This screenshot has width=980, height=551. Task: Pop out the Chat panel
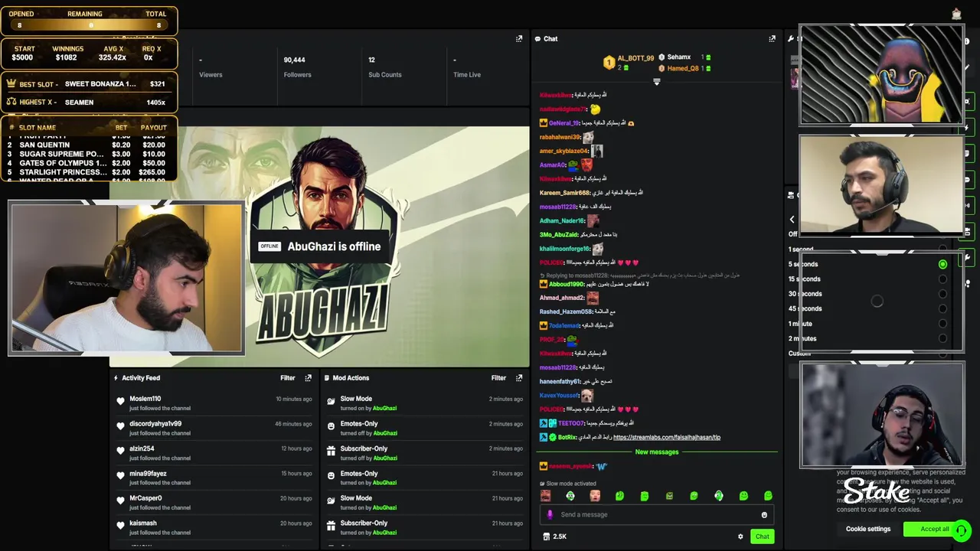(x=772, y=39)
